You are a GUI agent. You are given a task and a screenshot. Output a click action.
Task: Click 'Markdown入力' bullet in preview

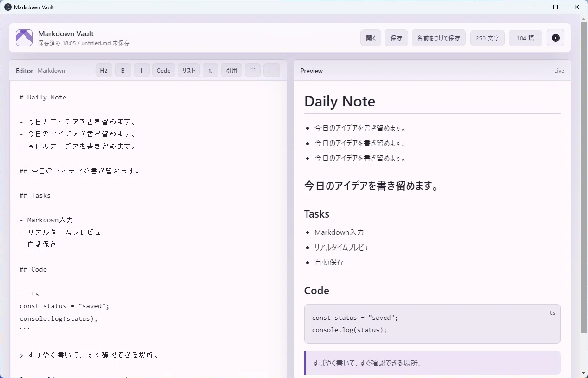tap(339, 232)
